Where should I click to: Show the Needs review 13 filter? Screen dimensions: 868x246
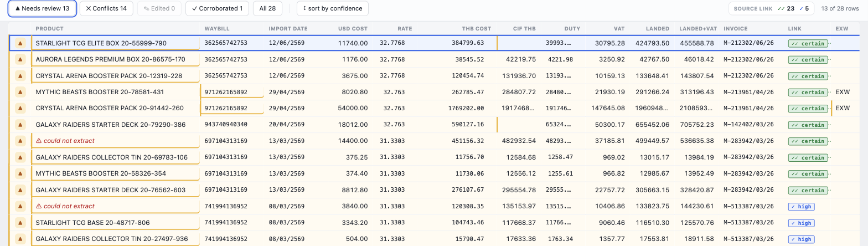click(42, 8)
